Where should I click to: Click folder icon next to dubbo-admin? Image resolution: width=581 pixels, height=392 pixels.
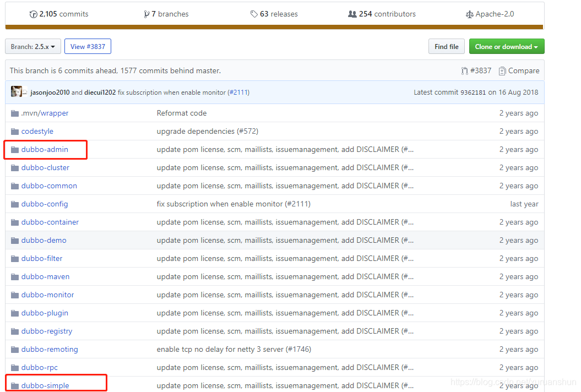click(x=15, y=149)
